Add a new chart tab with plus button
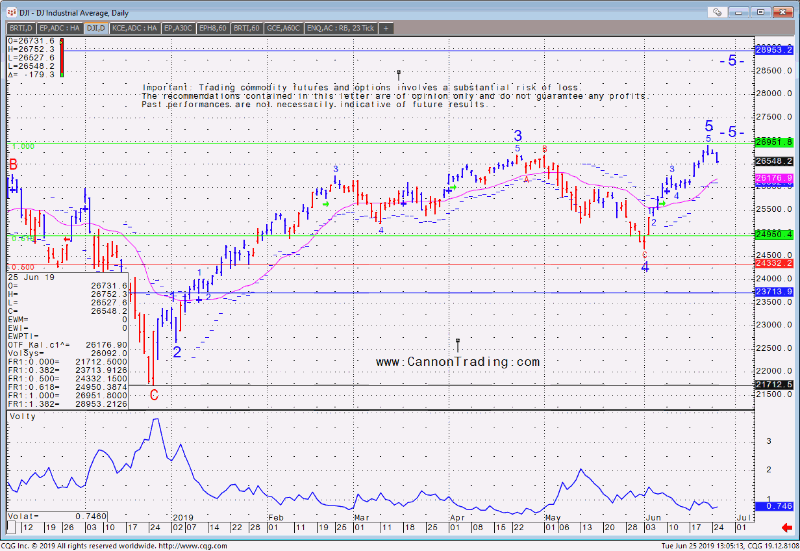 [x=387, y=30]
